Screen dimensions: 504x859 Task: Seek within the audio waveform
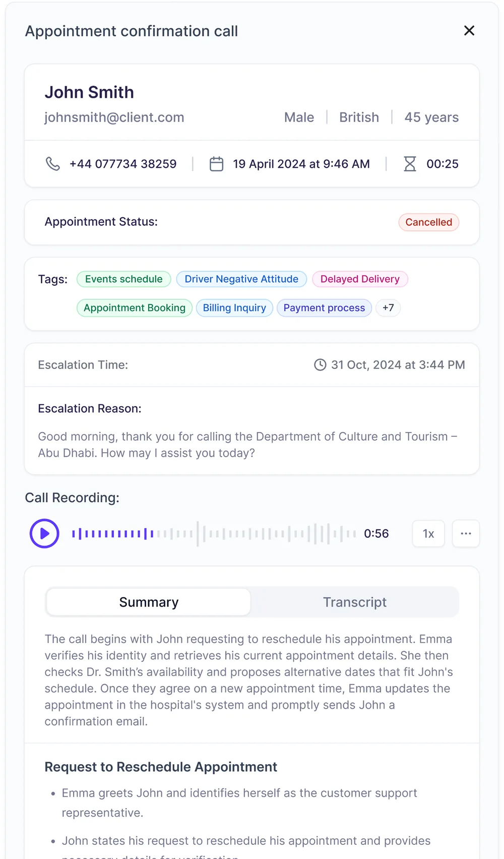click(x=214, y=533)
